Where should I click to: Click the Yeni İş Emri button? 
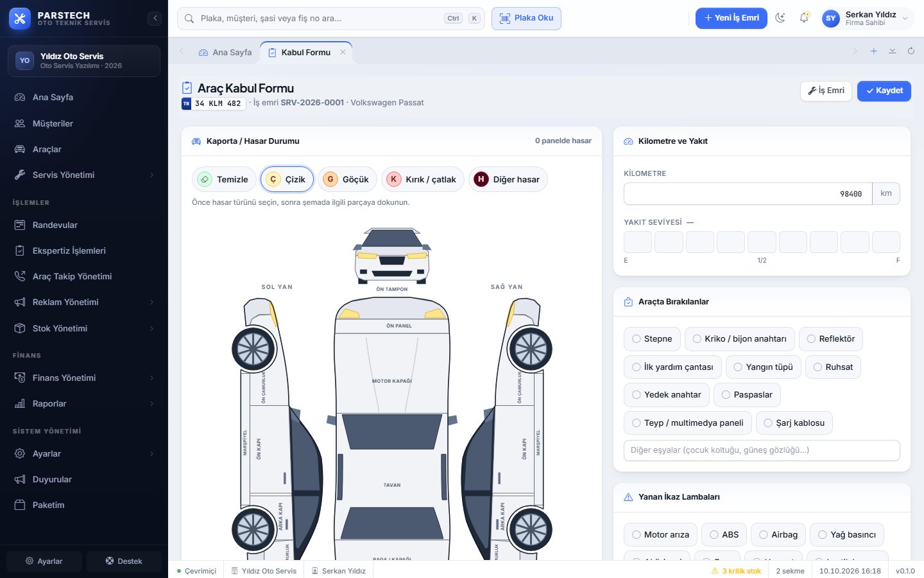(x=732, y=18)
